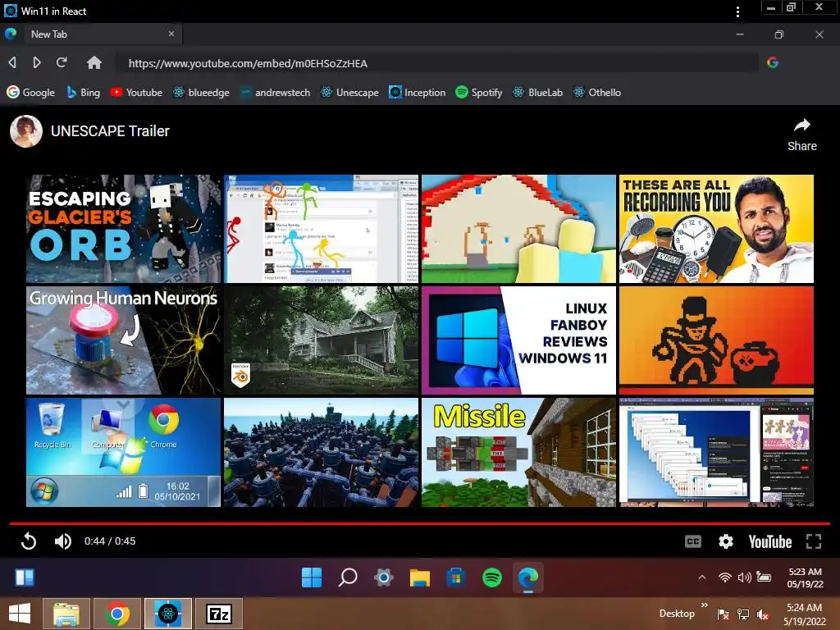The height and width of the screenshot is (630, 840).
Task: Select the Edge browser on the Win11 taskbar
Action: coord(528,577)
